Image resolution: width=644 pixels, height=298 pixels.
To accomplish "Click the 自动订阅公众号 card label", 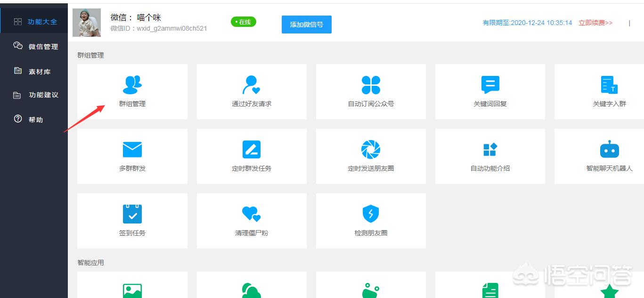I will [x=371, y=104].
